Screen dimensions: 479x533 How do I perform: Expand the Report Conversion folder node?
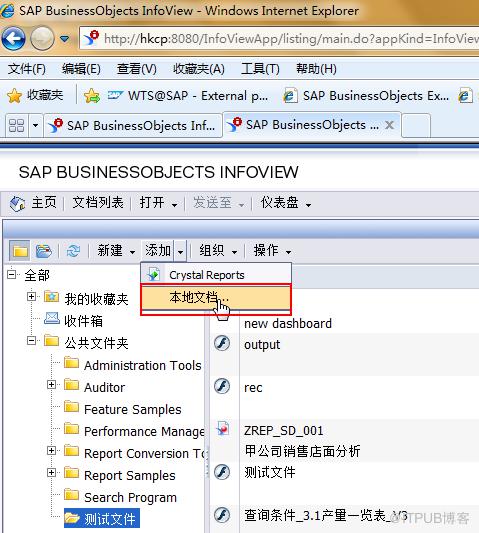tap(51, 450)
